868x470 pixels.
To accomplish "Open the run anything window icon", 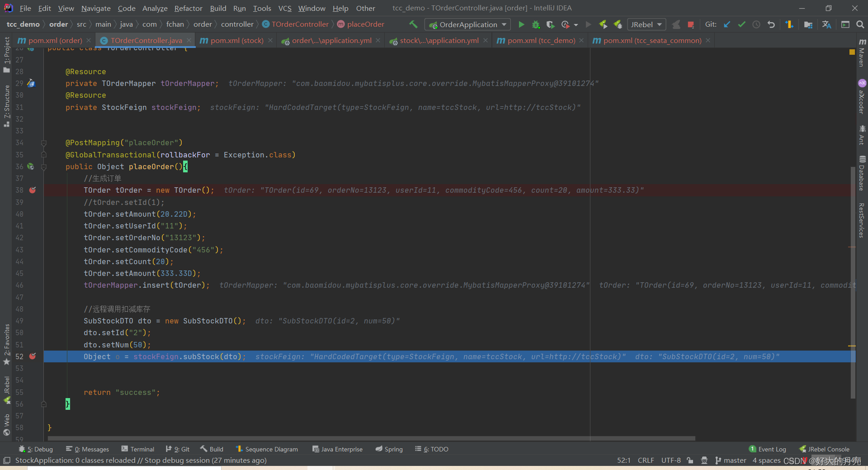I will click(x=845, y=24).
